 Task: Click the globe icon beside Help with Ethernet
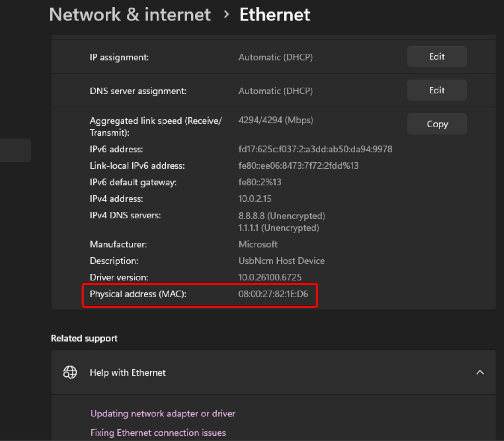pyautogui.click(x=70, y=372)
